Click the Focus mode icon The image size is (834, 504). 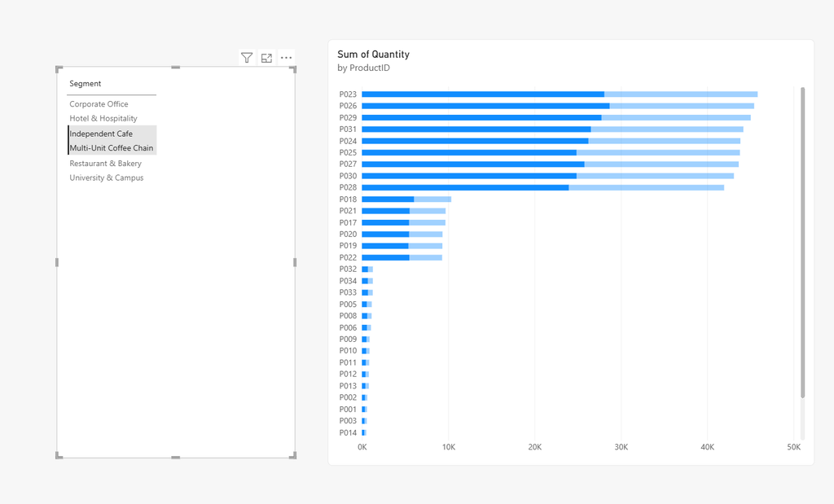(x=266, y=58)
